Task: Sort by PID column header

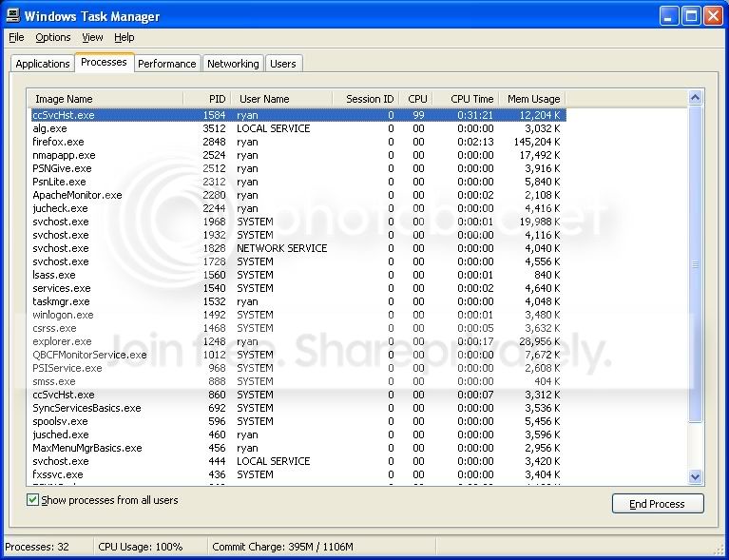Action: tap(207, 99)
